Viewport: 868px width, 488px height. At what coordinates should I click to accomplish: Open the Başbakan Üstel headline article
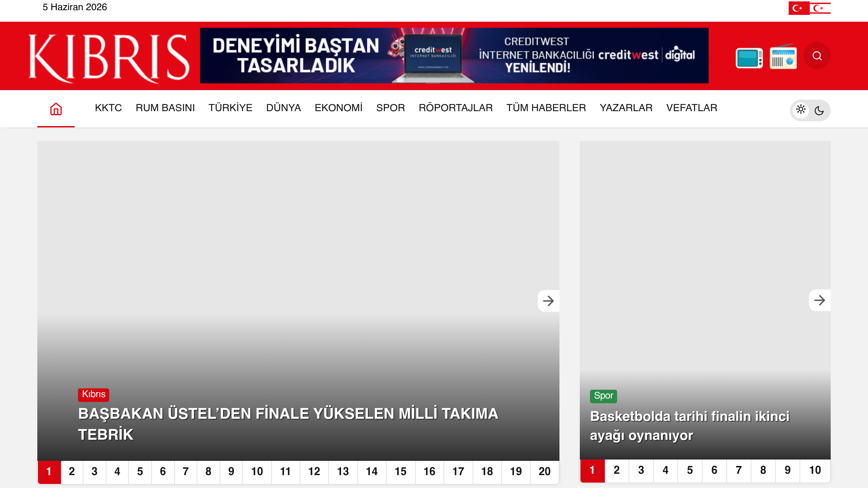(288, 424)
